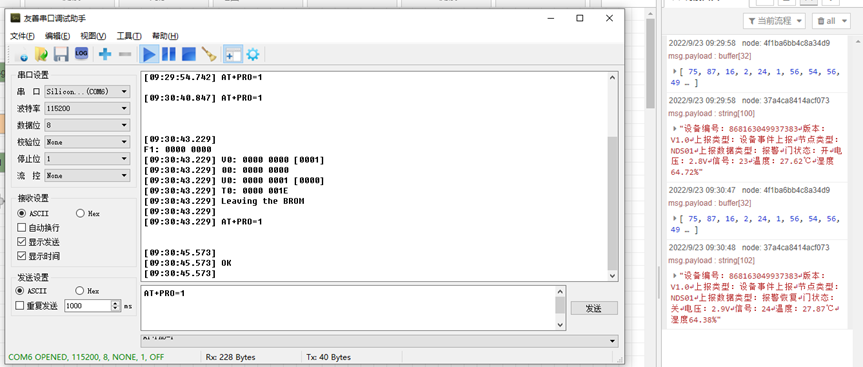Click the blue stop square icon

[x=189, y=54]
